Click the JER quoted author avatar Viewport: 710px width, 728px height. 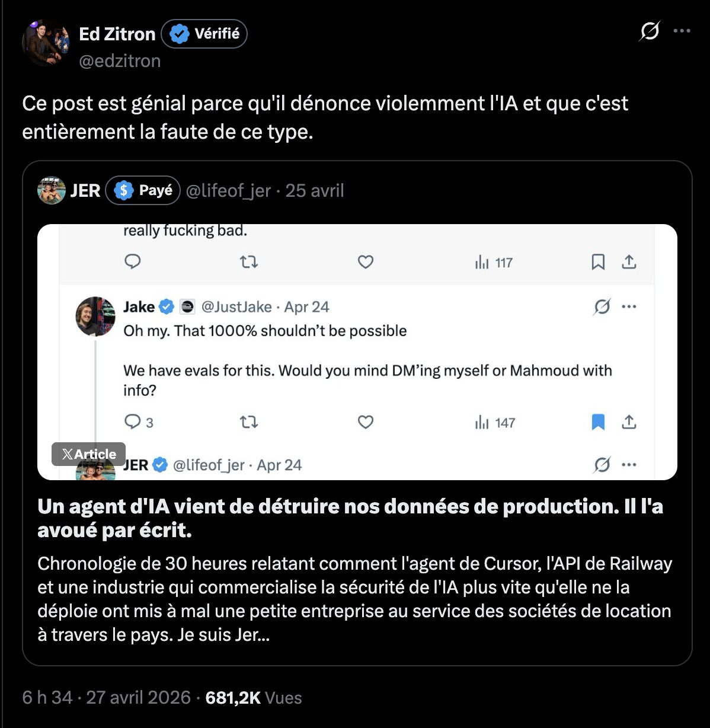click(52, 190)
